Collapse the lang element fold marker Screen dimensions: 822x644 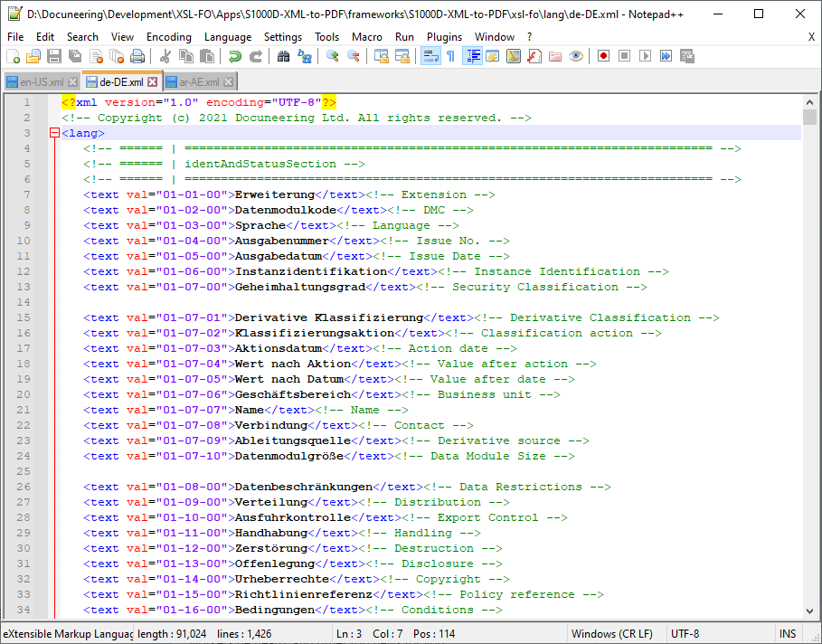click(x=54, y=133)
